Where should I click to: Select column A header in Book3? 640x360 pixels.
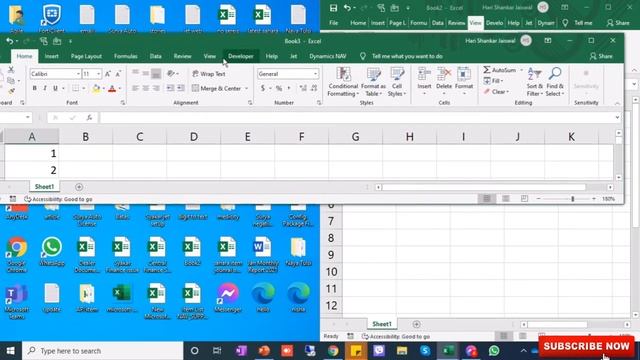(31, 137)
